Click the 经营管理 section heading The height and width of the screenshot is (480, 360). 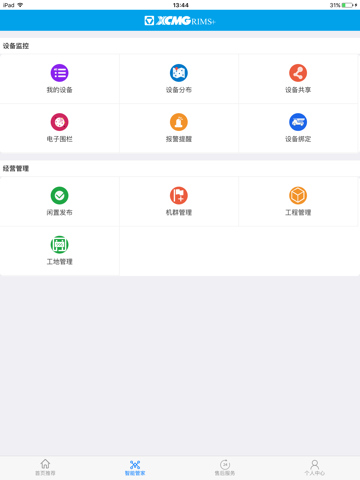coord(16,169)
